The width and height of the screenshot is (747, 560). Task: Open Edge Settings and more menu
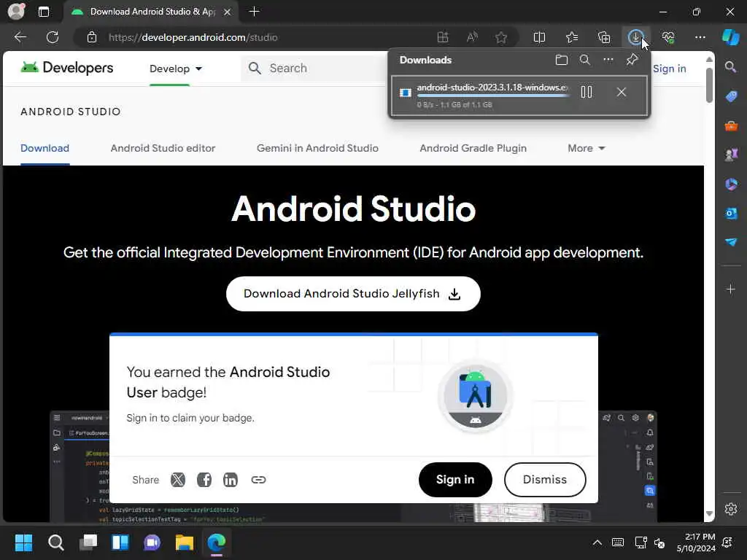click(700, 37)
